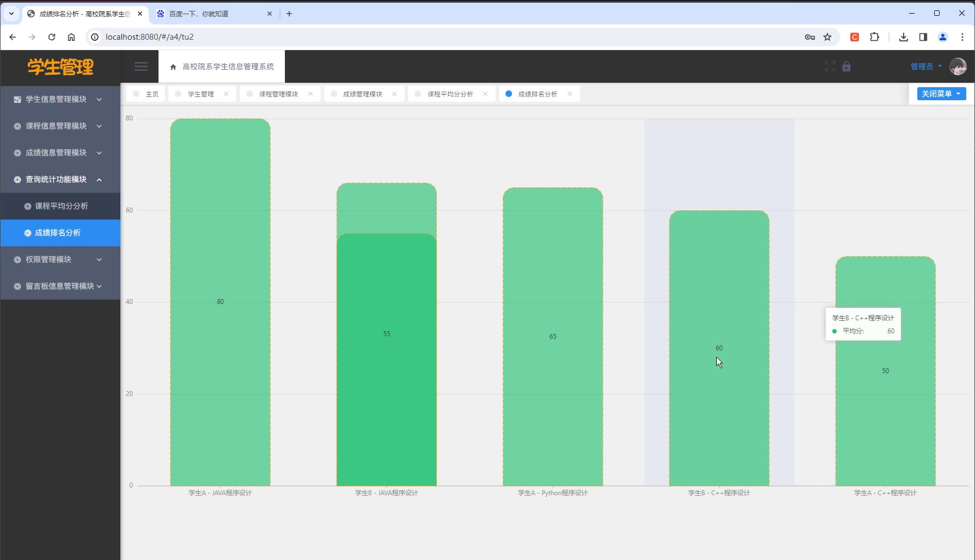This screenshot has width=975, height=560.
Task: Open browser downloads icon
Action: pos(904,37)
